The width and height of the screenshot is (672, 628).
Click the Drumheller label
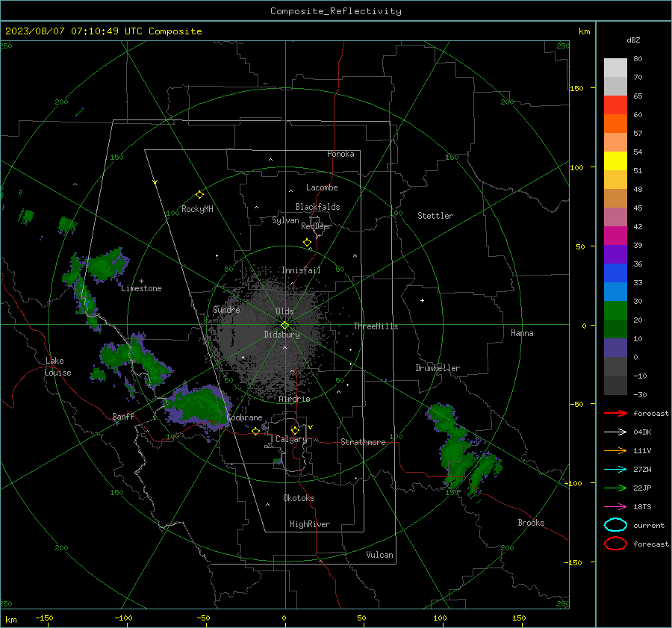point(438,368)
